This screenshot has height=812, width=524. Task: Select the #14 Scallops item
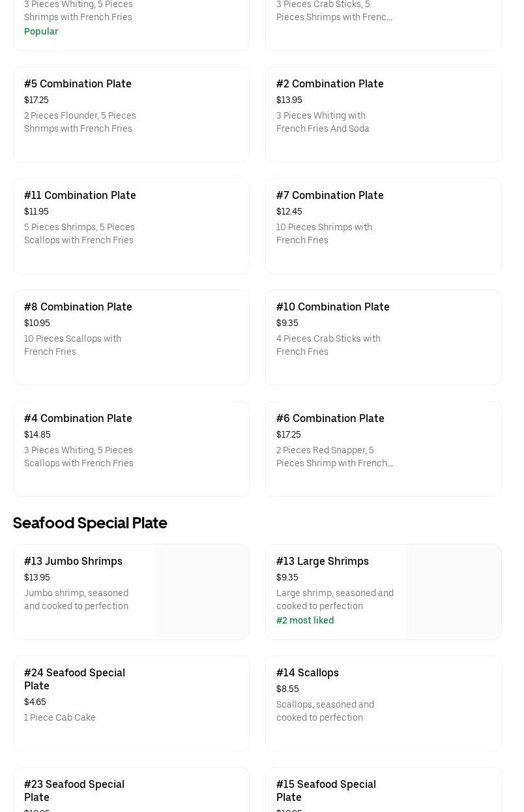pos(383,703)
